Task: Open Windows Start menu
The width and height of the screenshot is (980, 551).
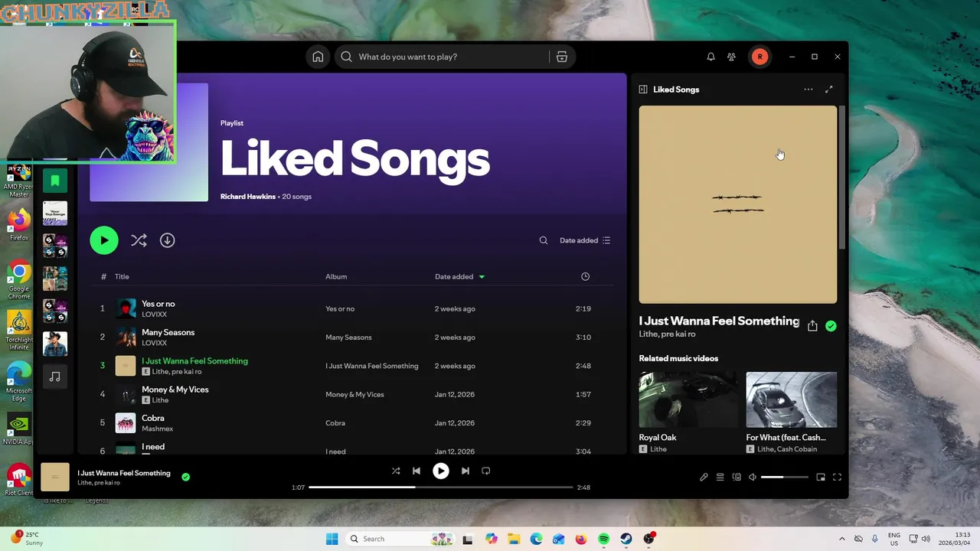Action: pyautogui.click(x=332, y=539)
